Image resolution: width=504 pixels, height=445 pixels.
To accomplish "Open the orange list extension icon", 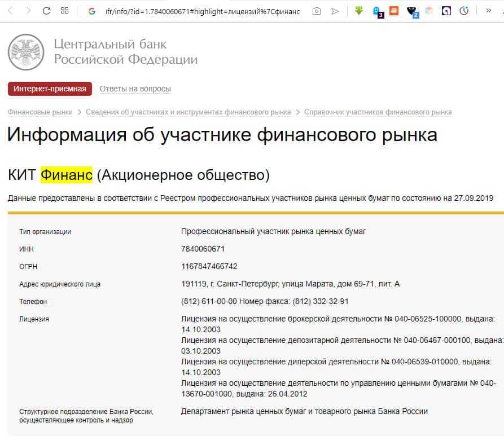I will tap(394, 11).
